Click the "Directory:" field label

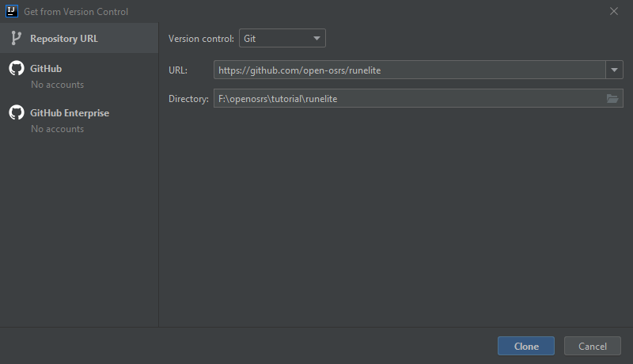click(x=188, y=99)
